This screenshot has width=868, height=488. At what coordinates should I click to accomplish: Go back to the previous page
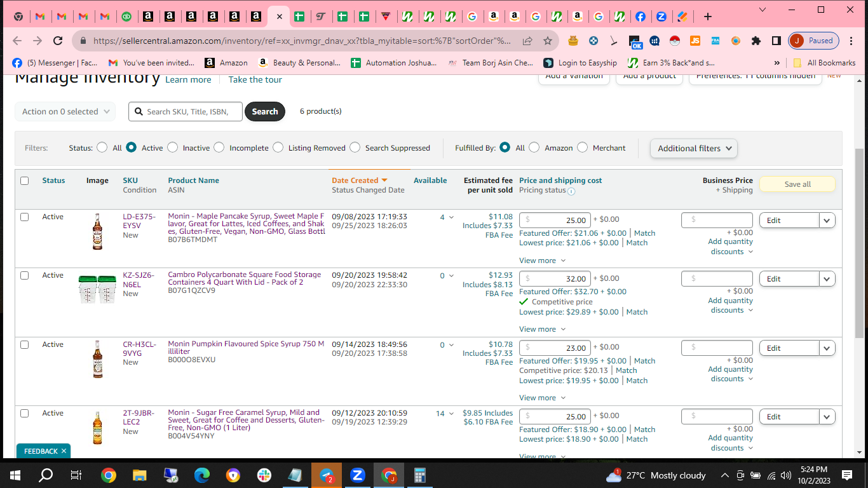coord(17,41)
